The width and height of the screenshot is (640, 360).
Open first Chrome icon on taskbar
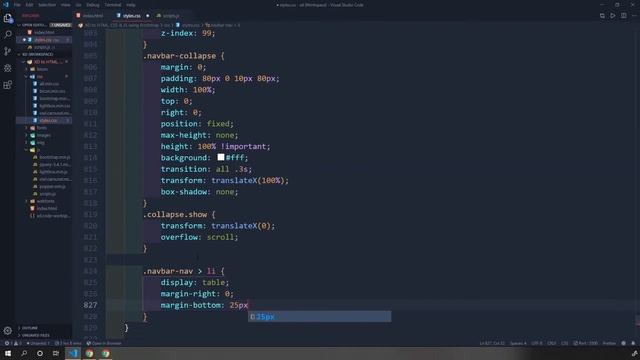(89, 353)
